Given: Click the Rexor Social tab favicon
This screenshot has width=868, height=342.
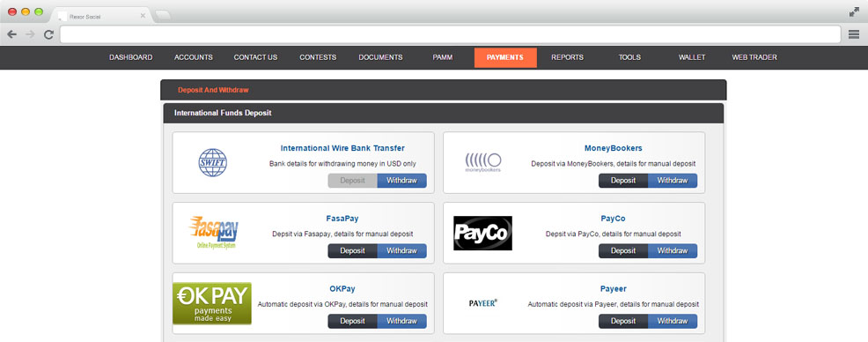Looking at the screenshot, I should tap(63, 17).
